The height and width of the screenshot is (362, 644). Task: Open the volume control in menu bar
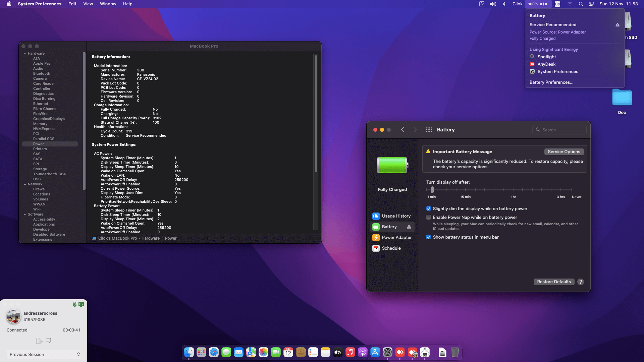pyautogui.click(x=493, y=4)
